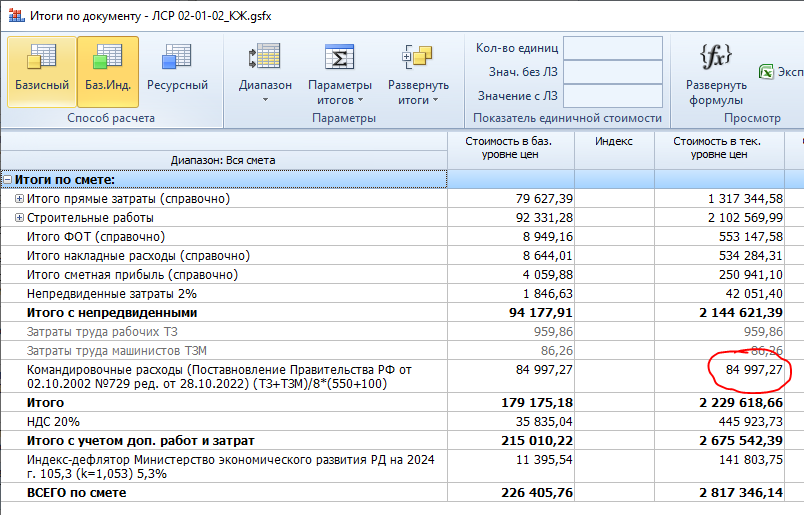
Task: Collapse the Итоги по смете group
Action: pyautogui.click(x=8, y=180)
